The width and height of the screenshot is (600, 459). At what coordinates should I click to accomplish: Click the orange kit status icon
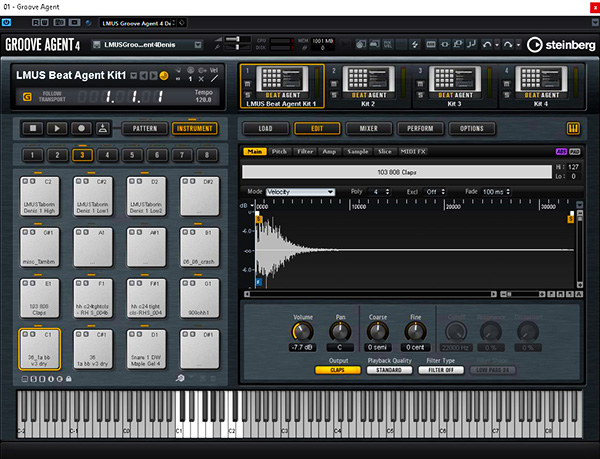click(x=164, y=76)
